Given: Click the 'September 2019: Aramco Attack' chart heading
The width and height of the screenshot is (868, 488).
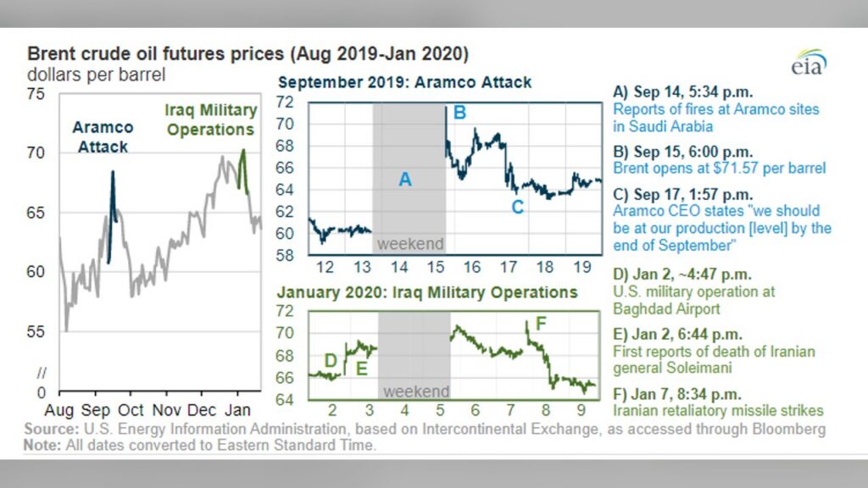Looking at the screenshot, I should pyautogui.click(x=404, y=82).
